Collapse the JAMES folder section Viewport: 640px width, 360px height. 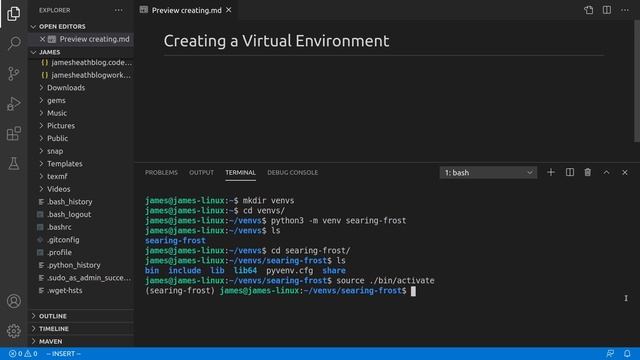click(x=81, y=52)
